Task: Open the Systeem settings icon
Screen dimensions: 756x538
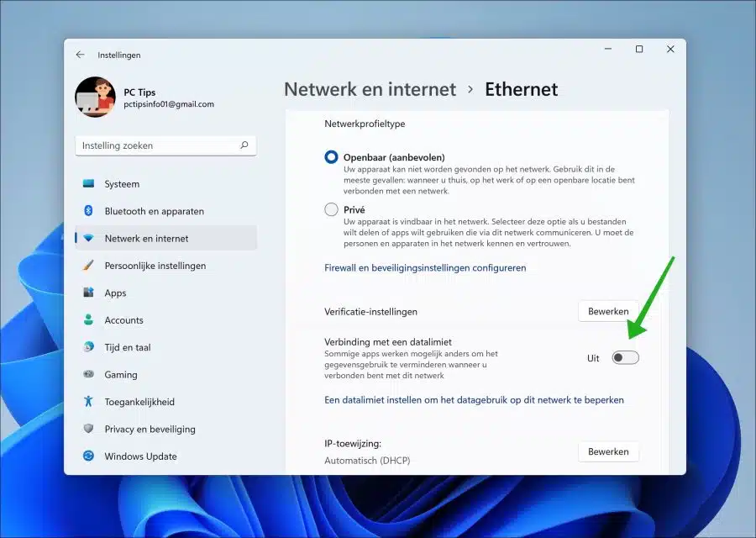Action: pyautogui.click(x=88, y=184)
